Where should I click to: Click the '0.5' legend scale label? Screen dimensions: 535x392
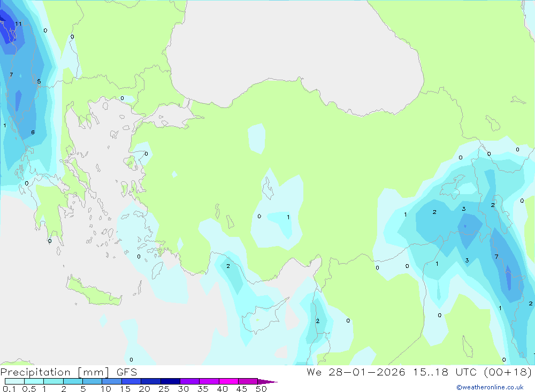[x=29, y=389]
